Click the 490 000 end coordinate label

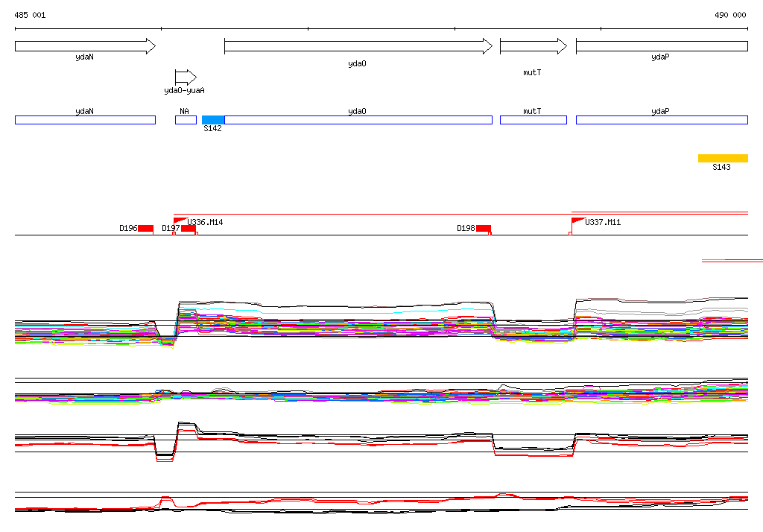tap(730, 15)
